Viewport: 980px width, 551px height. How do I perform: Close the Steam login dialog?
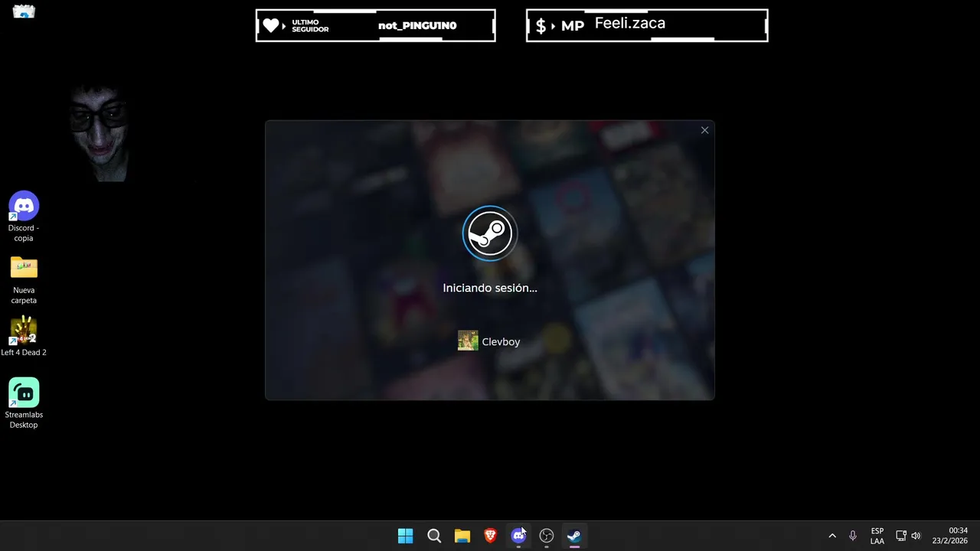[x=704, y=130]
